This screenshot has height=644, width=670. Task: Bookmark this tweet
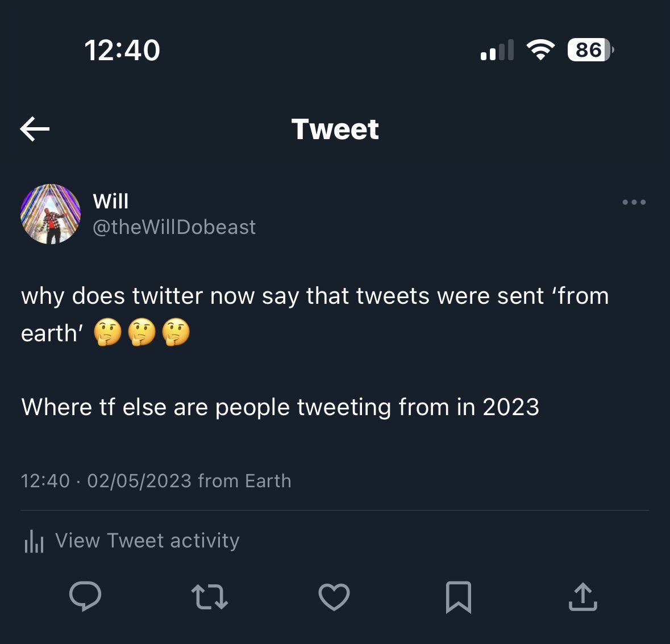[x=459, y=597]
